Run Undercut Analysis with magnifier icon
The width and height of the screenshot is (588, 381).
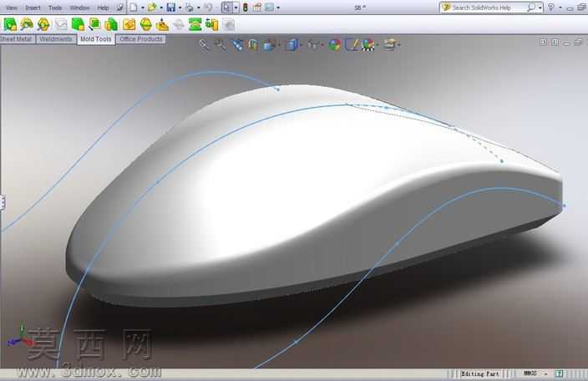27,25
